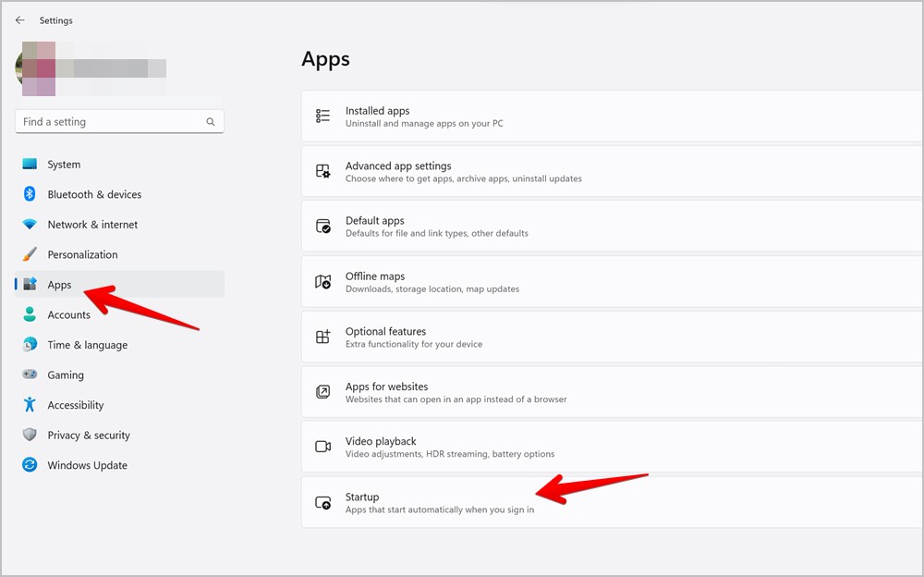Click the Network wifi icon
Screen dimensions: 924x577
coord(30,224)
